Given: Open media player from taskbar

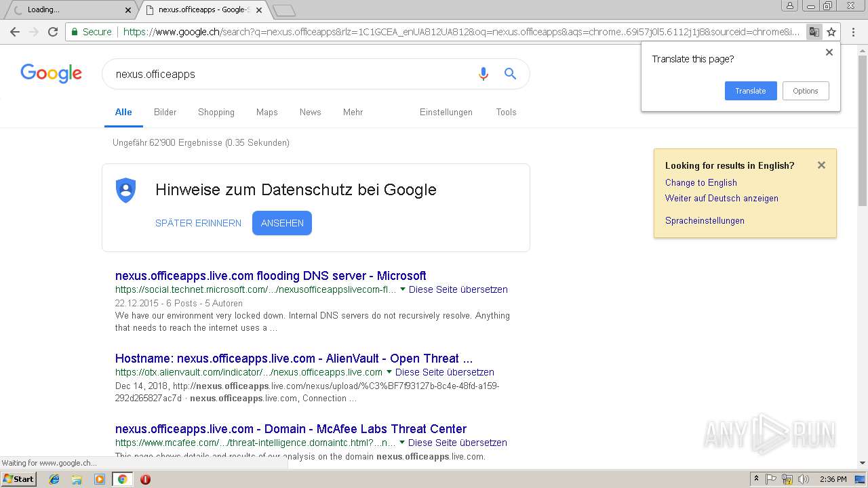Looking at the screenshot, I should click(x=100, y=479).
